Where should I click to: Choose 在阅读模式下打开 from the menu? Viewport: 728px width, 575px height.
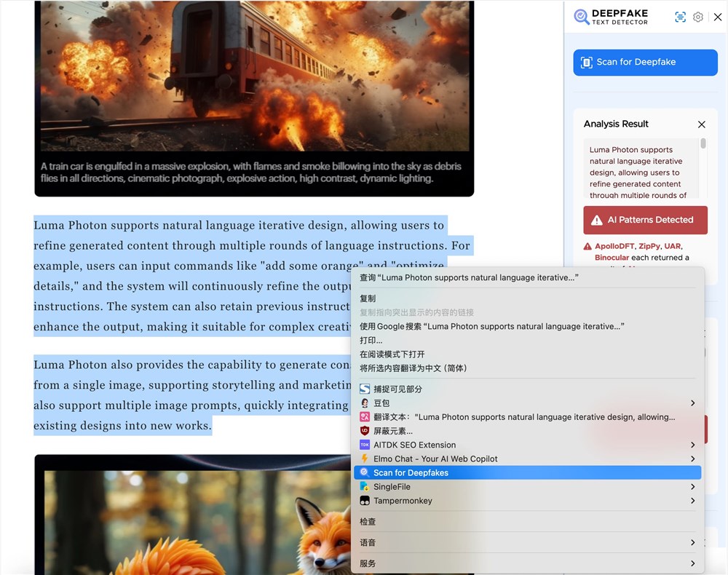[527, 354]
